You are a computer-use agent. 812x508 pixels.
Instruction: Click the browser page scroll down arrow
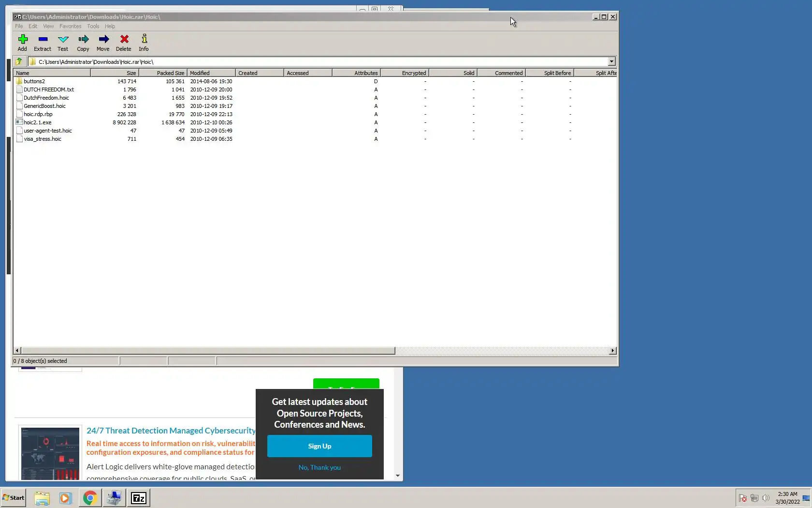[398, 476]
